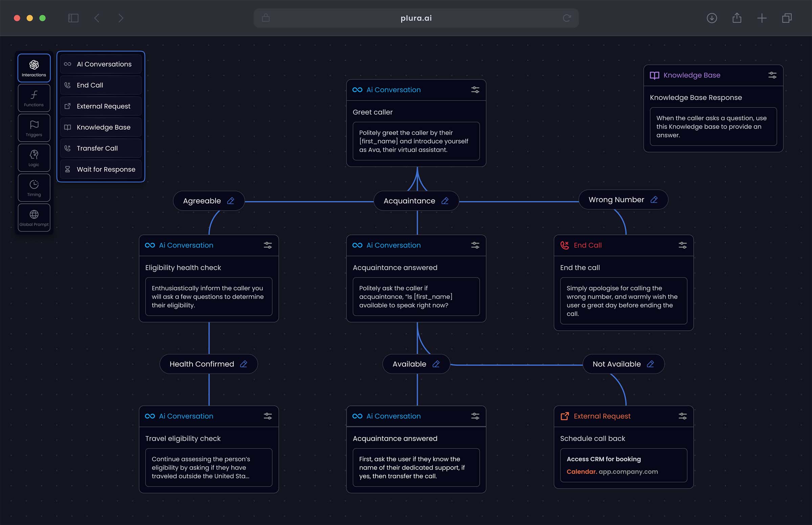Screen dimensions: 812x525
Task: Open the Logic sidebar panel
Action: click(34, 158)
